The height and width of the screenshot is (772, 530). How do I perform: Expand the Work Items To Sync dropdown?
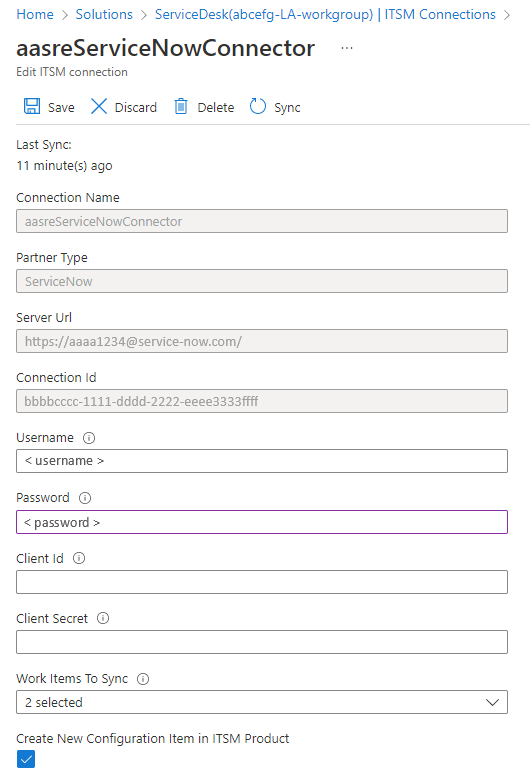(x=262, y=702)
